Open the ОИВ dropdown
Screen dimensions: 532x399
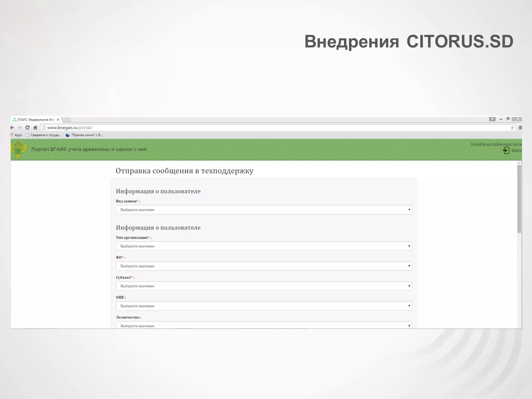pyautogui.click(x=264, y=306)
